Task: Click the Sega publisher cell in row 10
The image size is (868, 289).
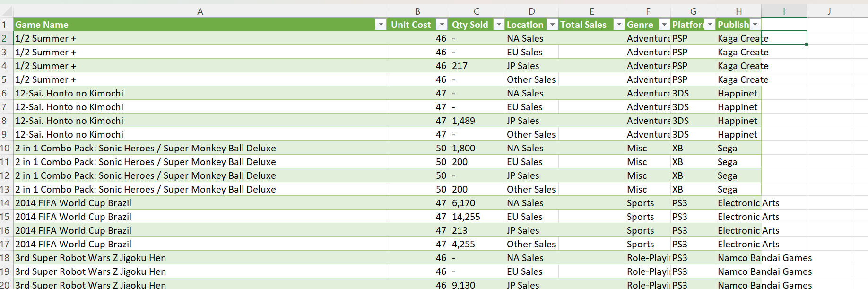Action: coord(727,148)
